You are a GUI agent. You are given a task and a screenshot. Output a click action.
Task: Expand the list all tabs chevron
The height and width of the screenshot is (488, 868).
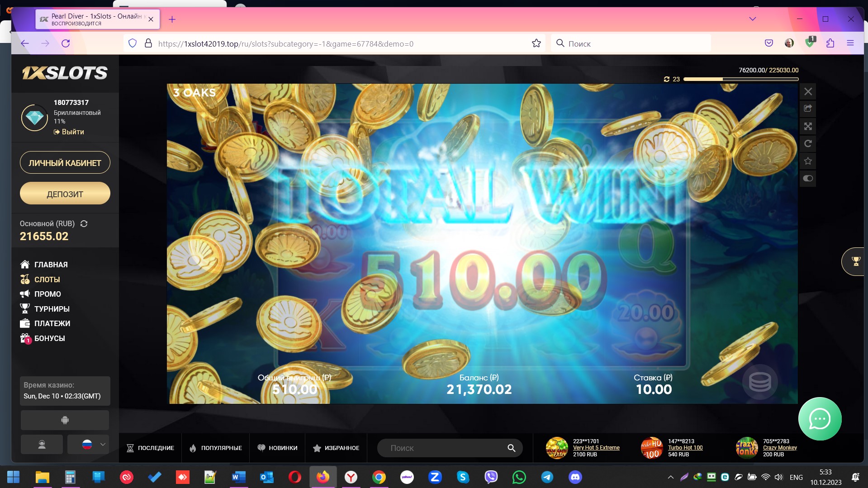pyautogui.click(x=753, y=19)
